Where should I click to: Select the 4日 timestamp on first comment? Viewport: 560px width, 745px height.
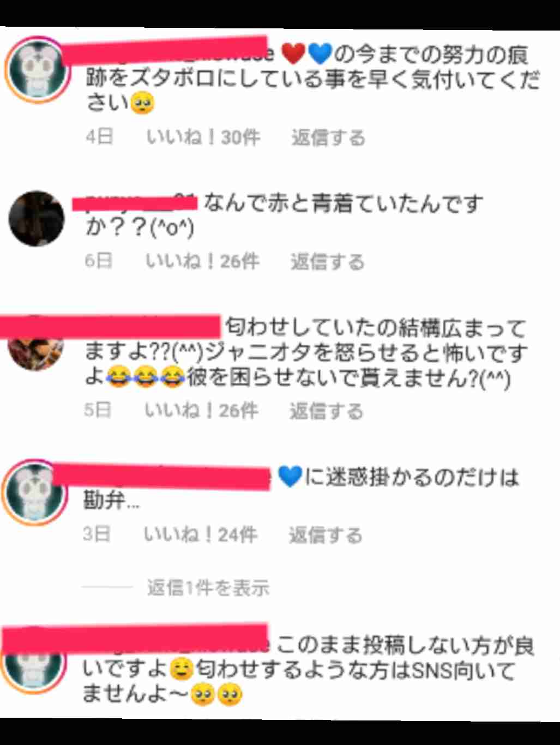pos(99,137)
